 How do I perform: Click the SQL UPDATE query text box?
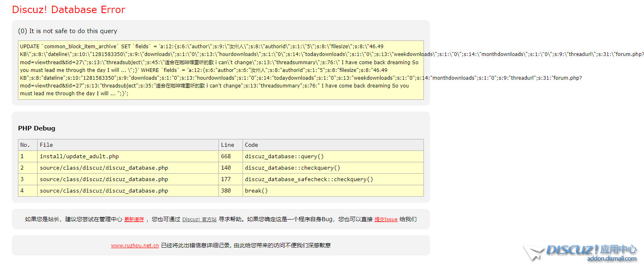(221, 70)
